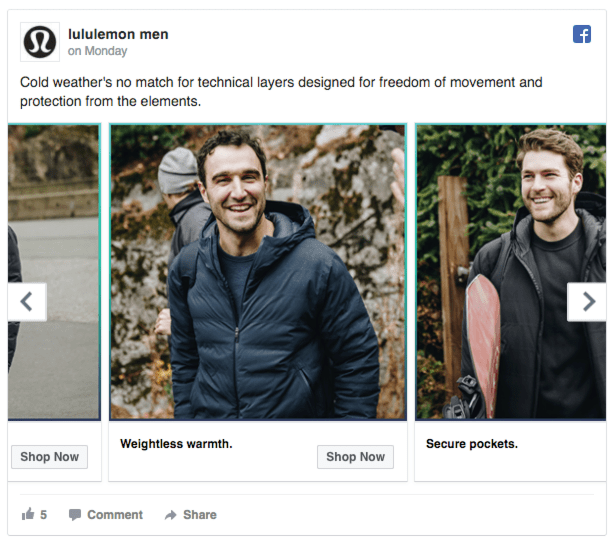Click the comment speech bubble icon
613x546 pixels.
point(75,515)
